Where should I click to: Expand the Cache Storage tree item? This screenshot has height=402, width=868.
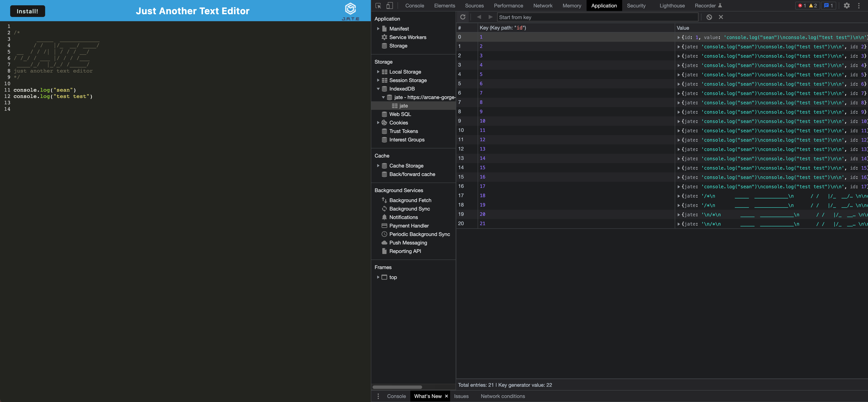378,166
